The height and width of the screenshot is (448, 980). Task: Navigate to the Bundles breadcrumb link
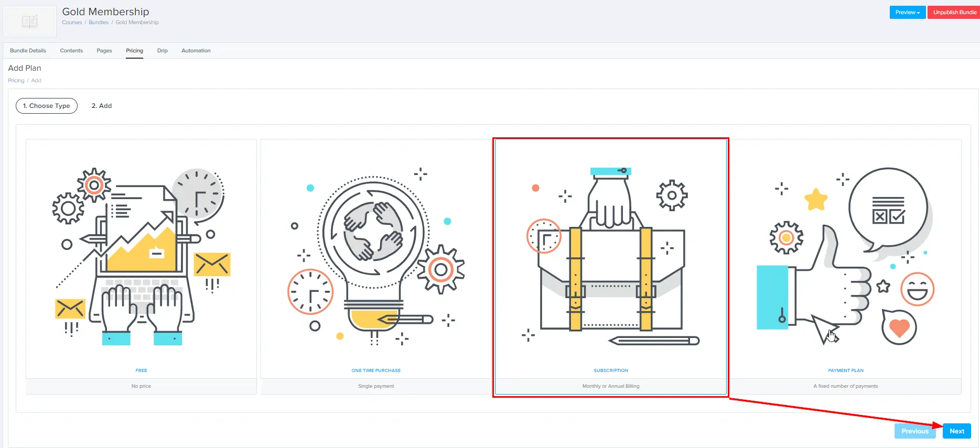tap(99, 23)
